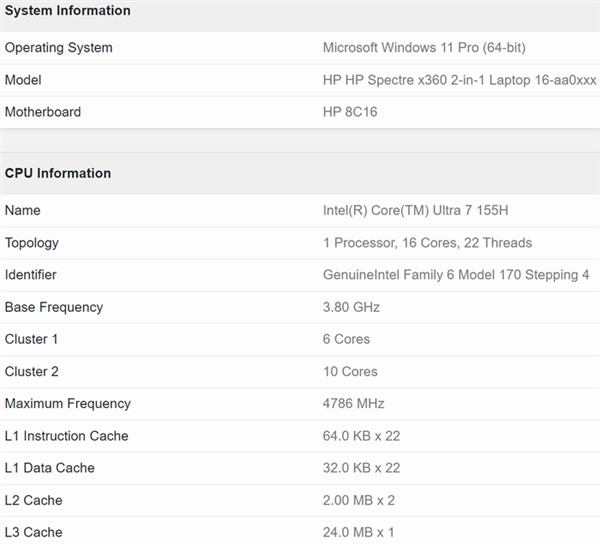Select the 3.80 GHz value
The image size is (600, 544).
coord(351,307)
